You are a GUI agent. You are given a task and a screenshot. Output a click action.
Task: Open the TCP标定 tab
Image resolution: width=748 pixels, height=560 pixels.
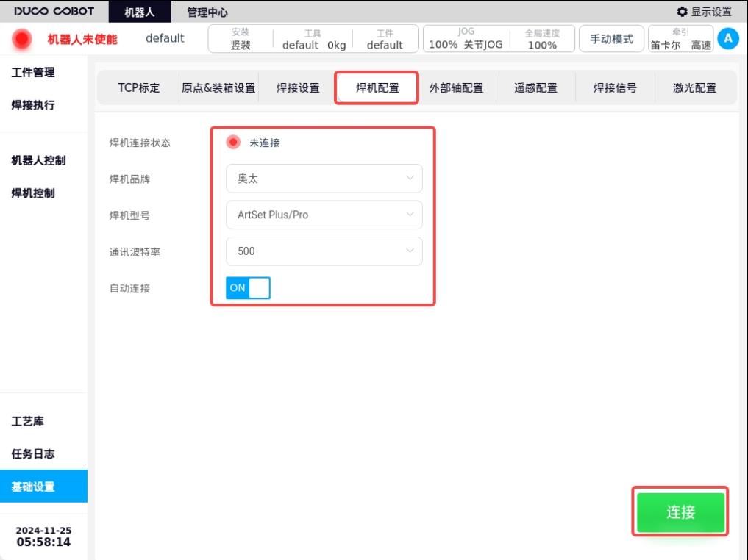tap(138, 87)
